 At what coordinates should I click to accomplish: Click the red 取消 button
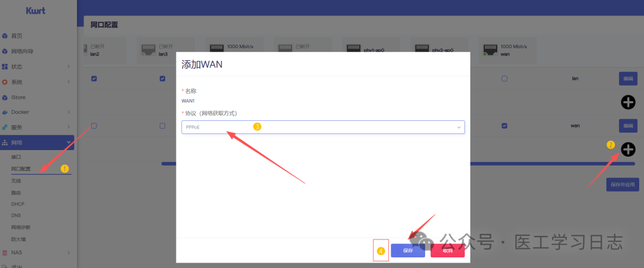coord(447,251)
